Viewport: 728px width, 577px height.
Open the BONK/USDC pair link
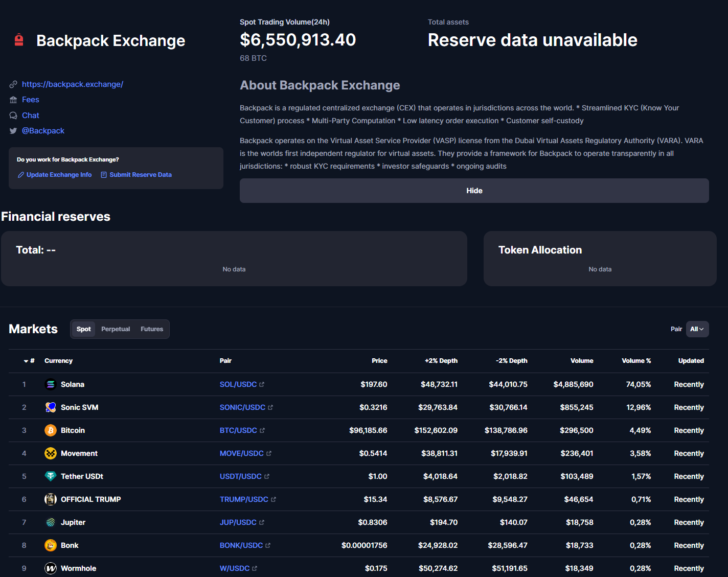pyautogui.click(x=241, y=545)
